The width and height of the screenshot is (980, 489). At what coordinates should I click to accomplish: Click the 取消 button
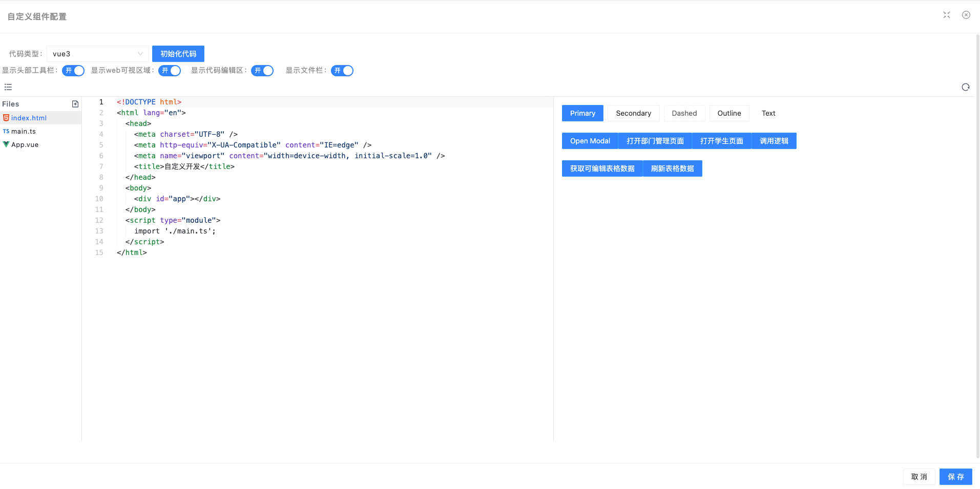919,477
